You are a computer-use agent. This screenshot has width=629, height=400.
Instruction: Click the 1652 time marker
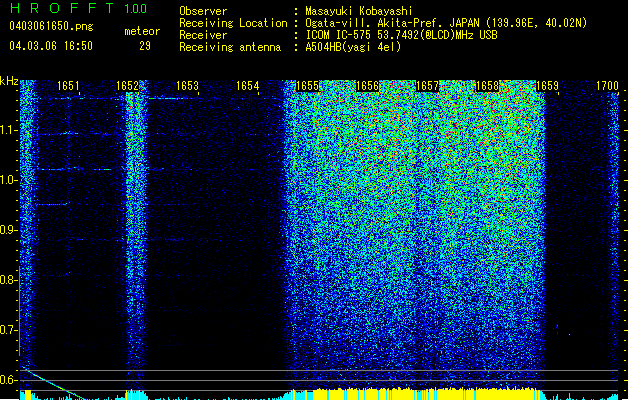[x=127, y=86]
